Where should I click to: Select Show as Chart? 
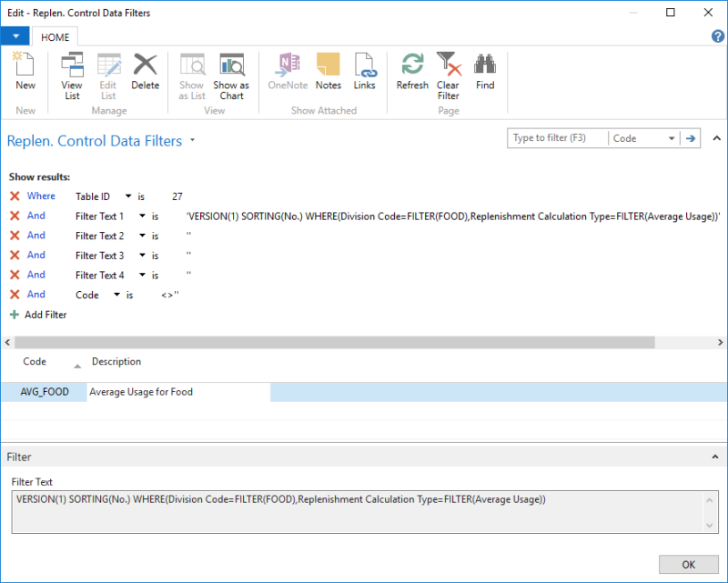click(231, 76)
